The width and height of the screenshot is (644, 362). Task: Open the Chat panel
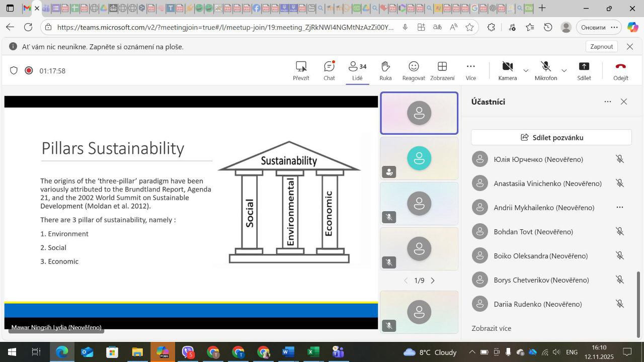coord(329,70)
